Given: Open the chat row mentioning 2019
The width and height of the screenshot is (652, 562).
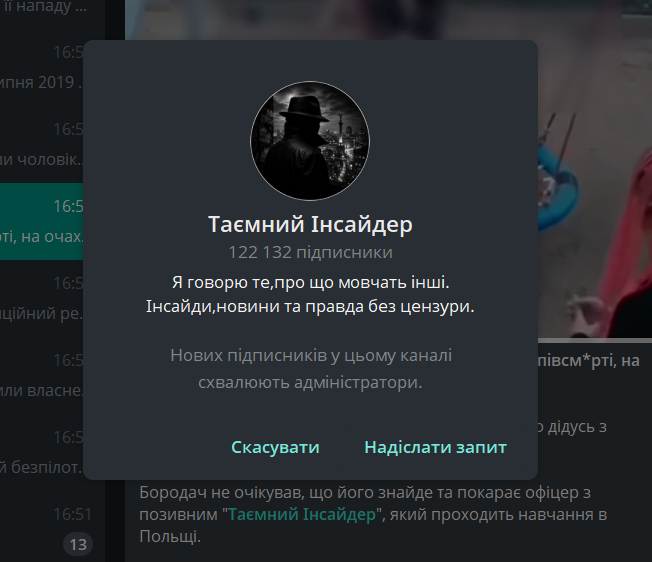Looking at the screenshot, I should pyautogui.click(x=42, y=68).
